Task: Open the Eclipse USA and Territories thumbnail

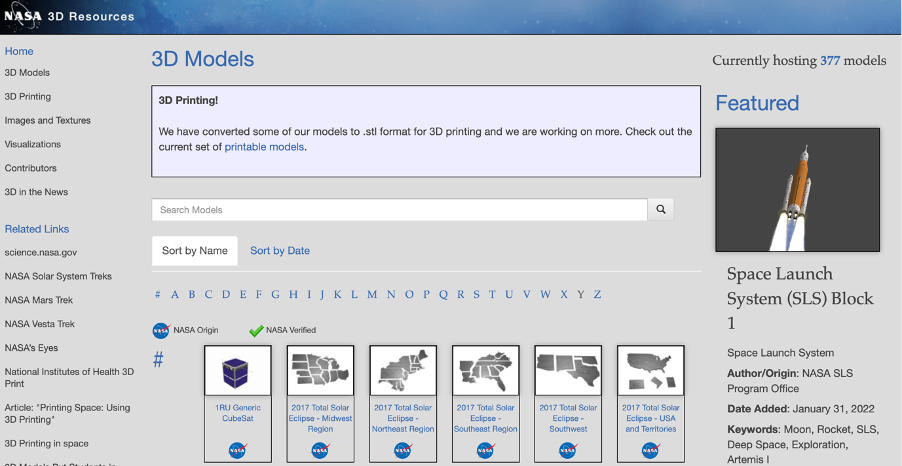Action: click(x=651, y=370)
